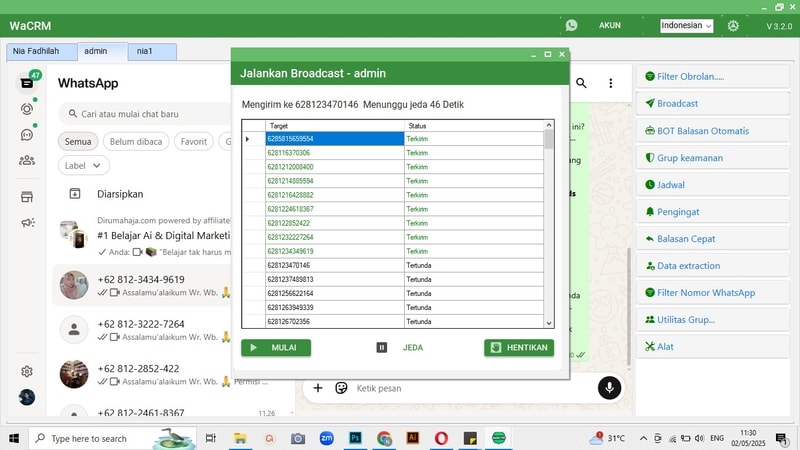Click the Windows taskbar search box

click(x=112, y=438)
